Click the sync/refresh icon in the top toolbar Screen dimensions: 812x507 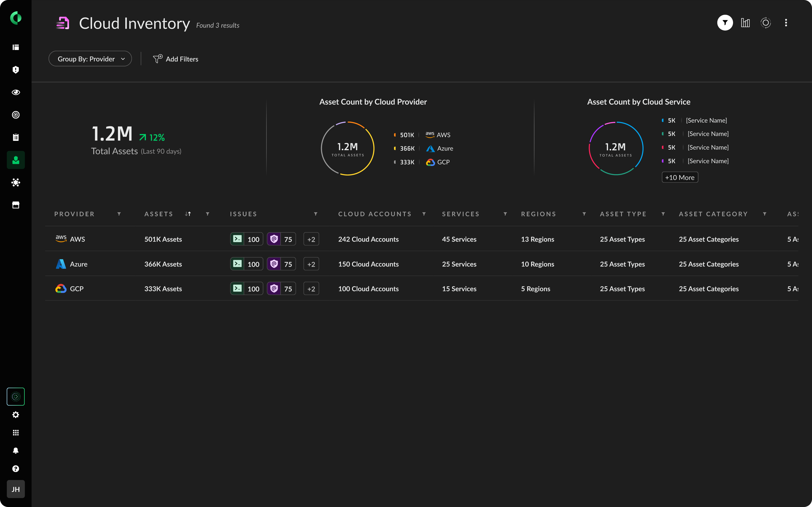coord(766,23)
